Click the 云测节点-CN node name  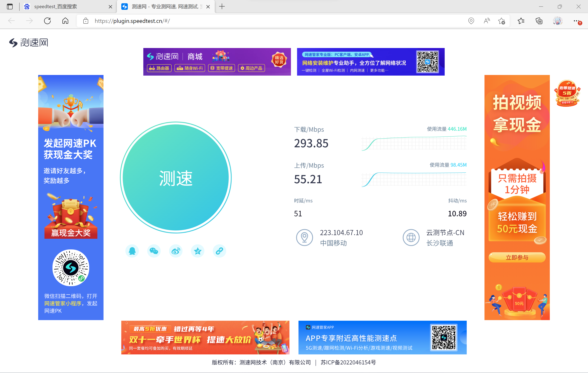point(445,232)
